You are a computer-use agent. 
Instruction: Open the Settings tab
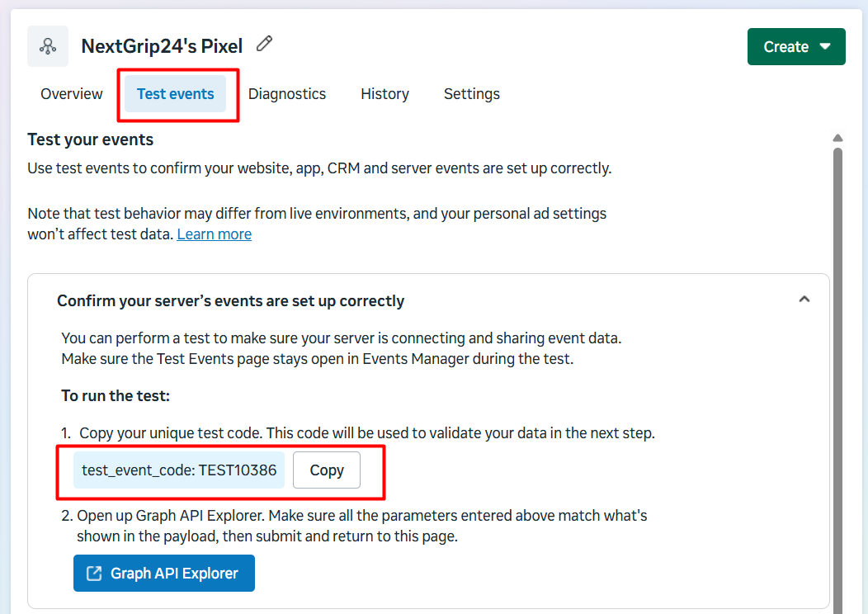coord(472,94)
